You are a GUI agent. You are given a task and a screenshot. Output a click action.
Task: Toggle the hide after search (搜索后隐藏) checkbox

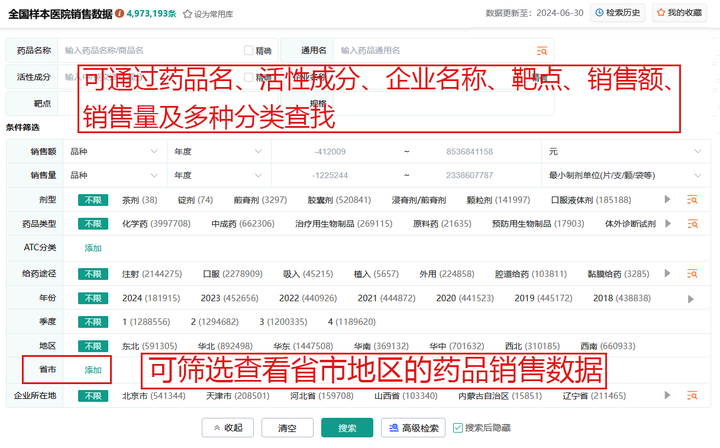[x=457, y=428]
